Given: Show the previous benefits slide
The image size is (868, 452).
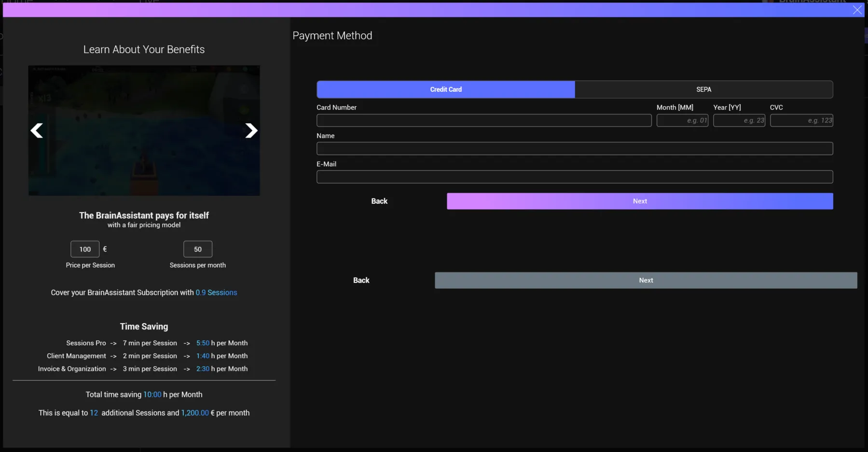Looking at the screenshot, I should [37, 130].
